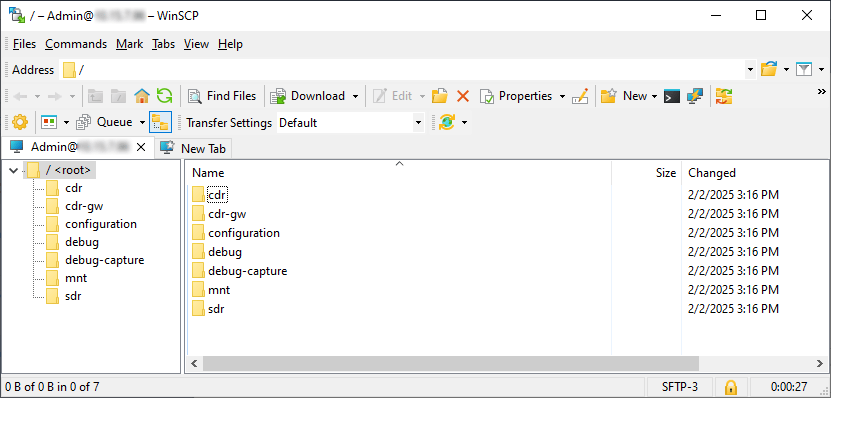
Task: Select configuration in directory tree
Action: (x=101, y=224)
